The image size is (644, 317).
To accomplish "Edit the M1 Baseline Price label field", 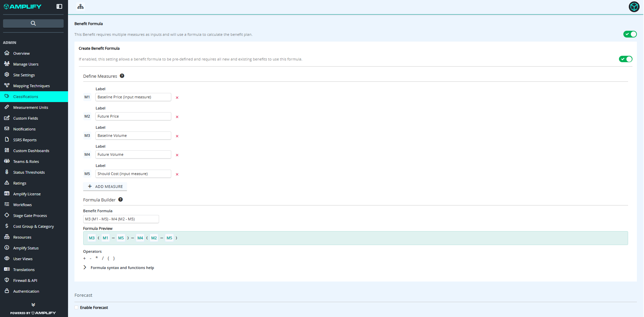I will click(133, 97).
